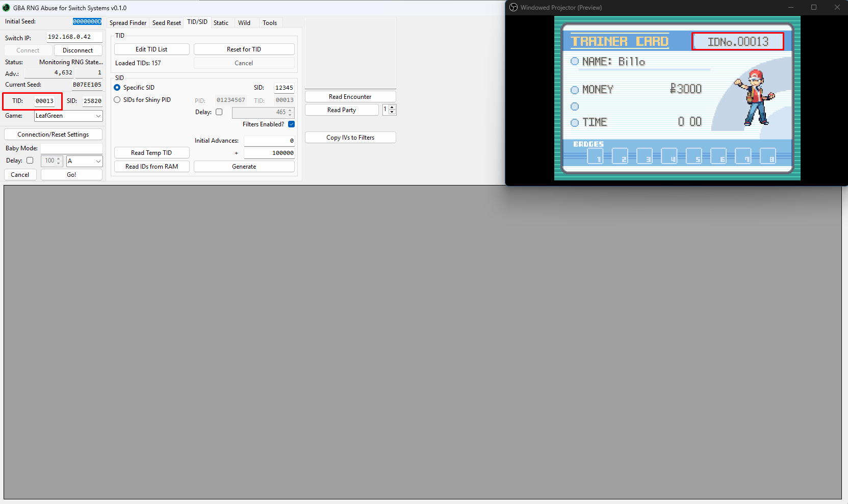This screenshot has width=848, height=504.
Task: Click the stepper arrows on the 100 delay field
Action: coord(59,161)
